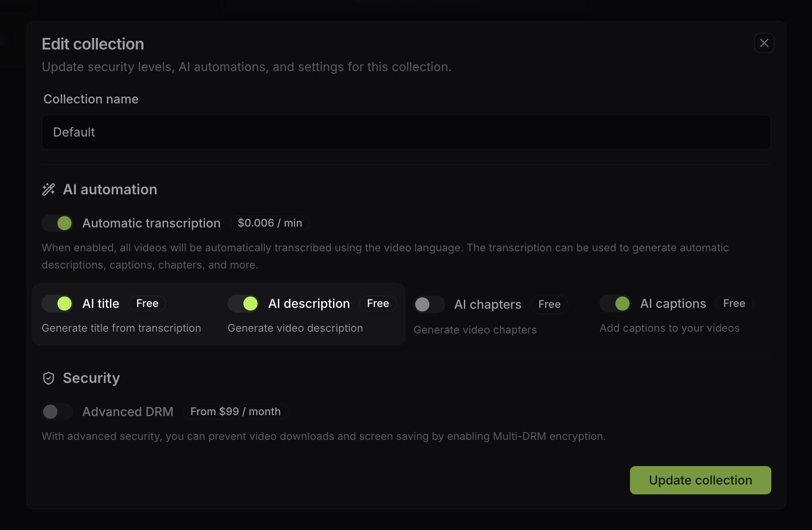
Task: Disable the AI title toggle
Action: coord(57,303)
